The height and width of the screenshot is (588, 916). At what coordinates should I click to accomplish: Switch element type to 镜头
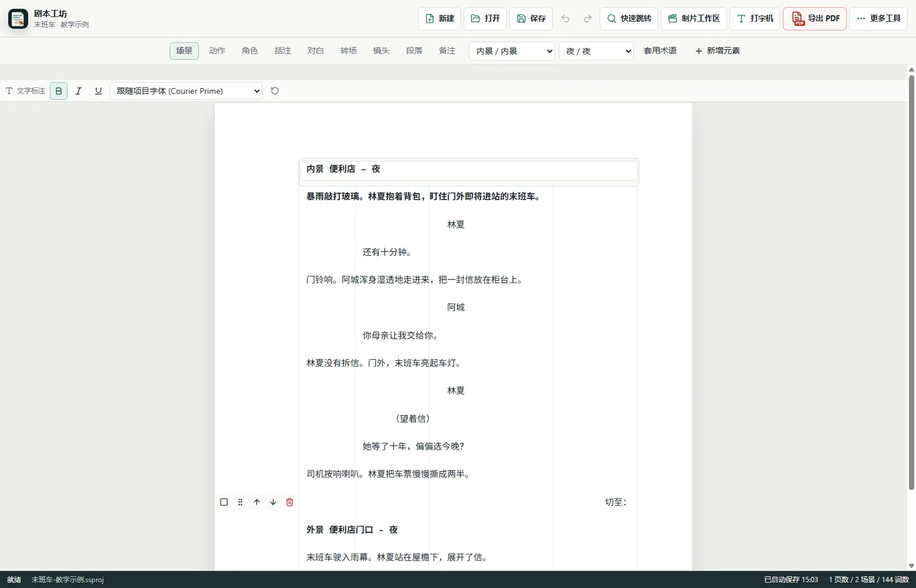tap(381, 51)
